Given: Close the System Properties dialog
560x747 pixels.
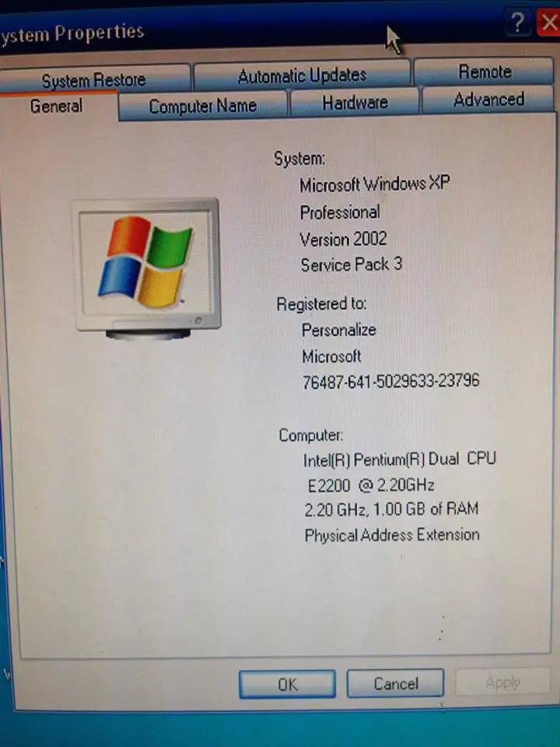Looking at the screenshot, I should click(x=549, y=23).
